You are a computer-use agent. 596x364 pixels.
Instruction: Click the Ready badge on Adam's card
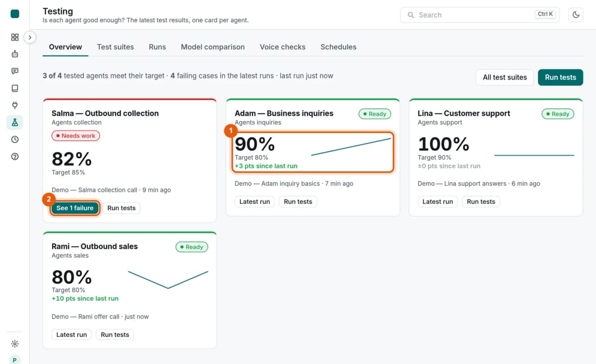click(375, 114)
